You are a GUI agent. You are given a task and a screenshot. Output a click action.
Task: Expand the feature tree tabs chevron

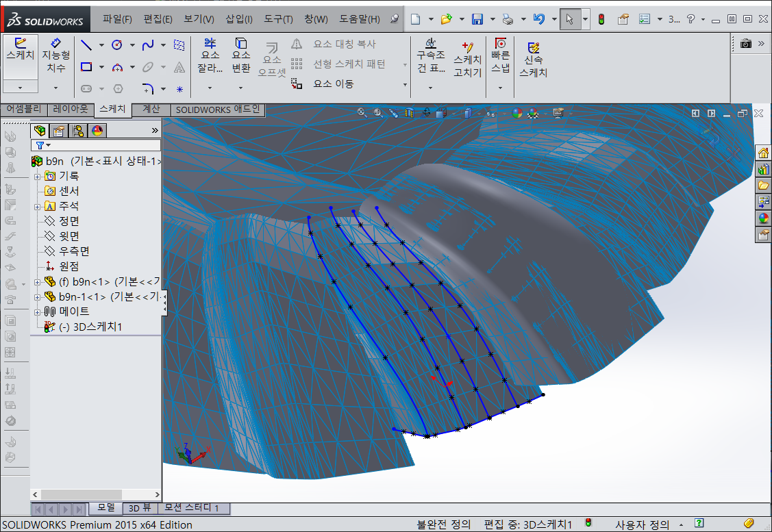(x=155, y=130)
